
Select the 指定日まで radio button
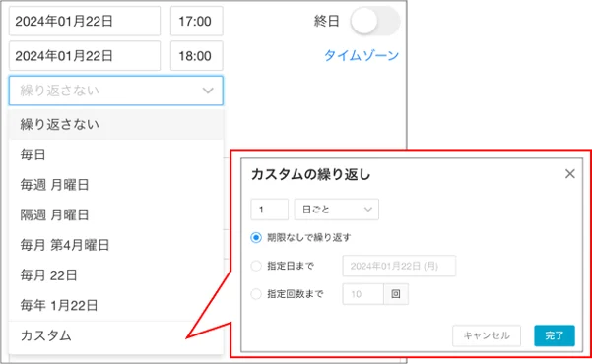coord(256,266)
